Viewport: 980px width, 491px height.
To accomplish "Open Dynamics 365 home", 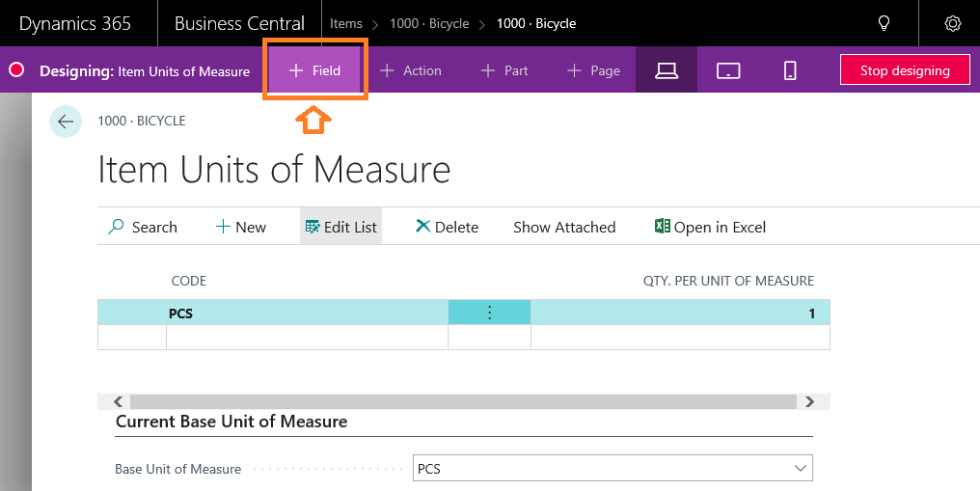I will pos(75,23).
